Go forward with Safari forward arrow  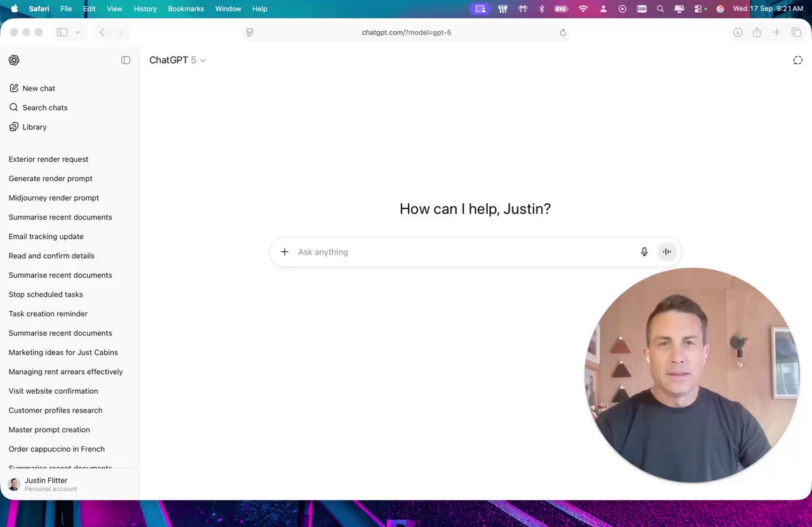pos(121,32)
